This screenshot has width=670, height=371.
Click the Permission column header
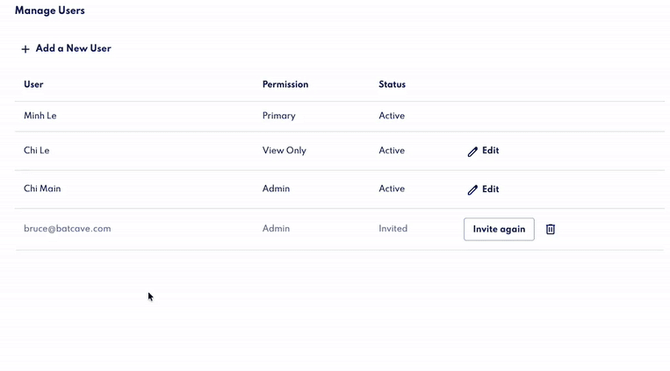[285, 84]
